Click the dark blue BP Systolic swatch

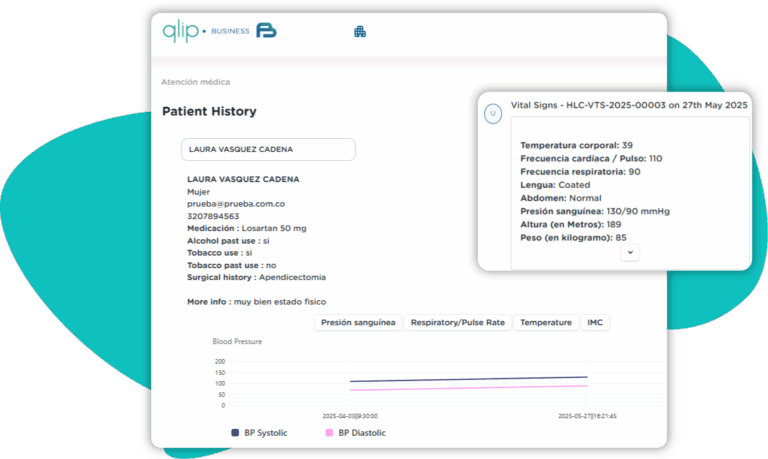click(235, 433)
